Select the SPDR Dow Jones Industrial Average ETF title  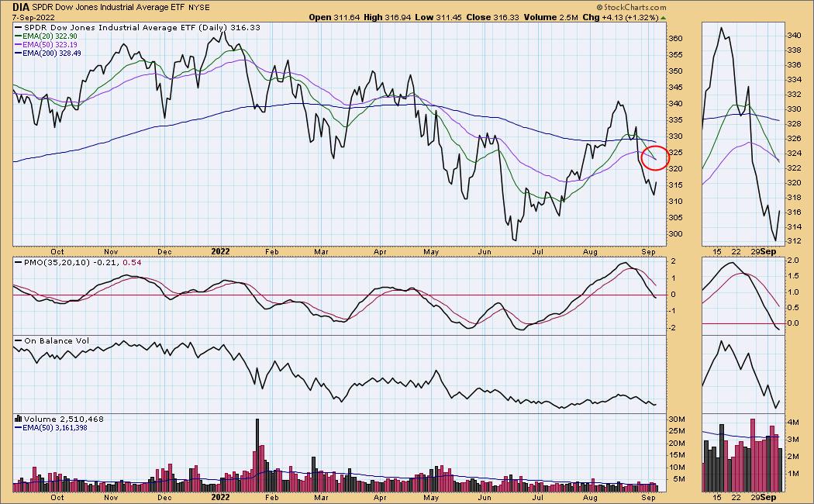tap(108, 8)
